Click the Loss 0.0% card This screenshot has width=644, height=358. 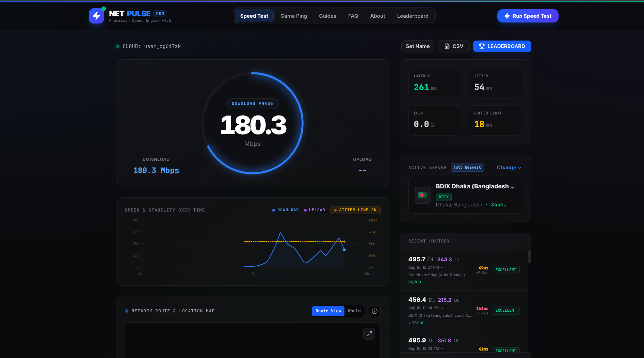point(435,120)
